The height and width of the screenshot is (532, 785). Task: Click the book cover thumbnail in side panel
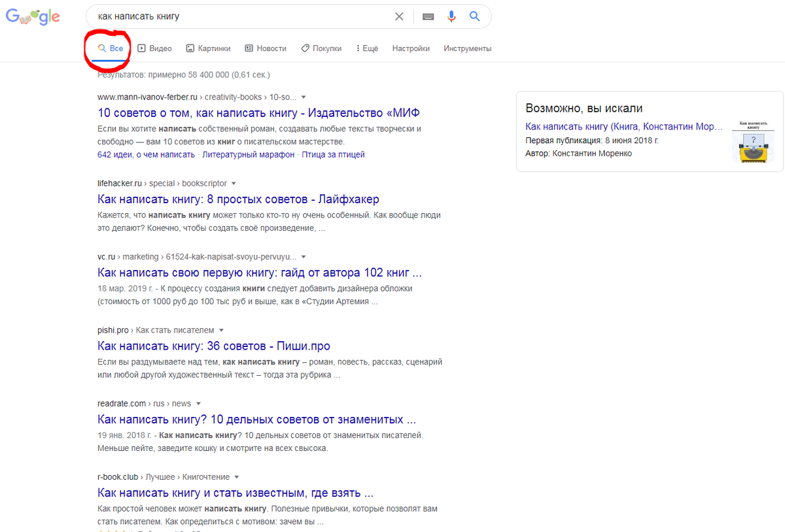tap(753, 142)
